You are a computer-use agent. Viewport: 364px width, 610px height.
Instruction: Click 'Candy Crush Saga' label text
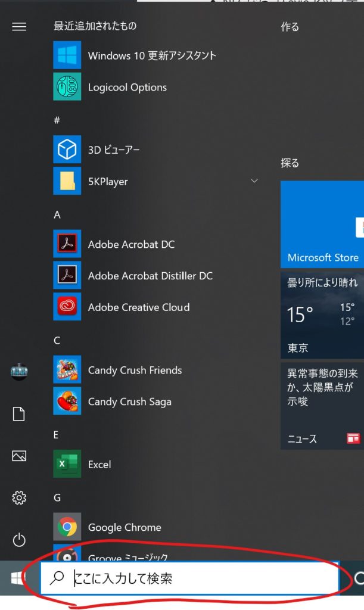coord(130,402)
